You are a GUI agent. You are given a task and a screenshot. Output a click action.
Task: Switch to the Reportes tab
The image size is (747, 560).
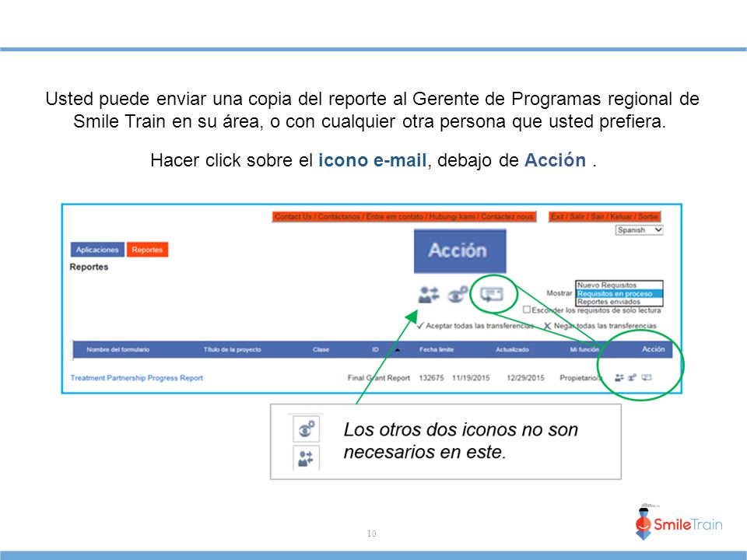(x=147, y=250)
